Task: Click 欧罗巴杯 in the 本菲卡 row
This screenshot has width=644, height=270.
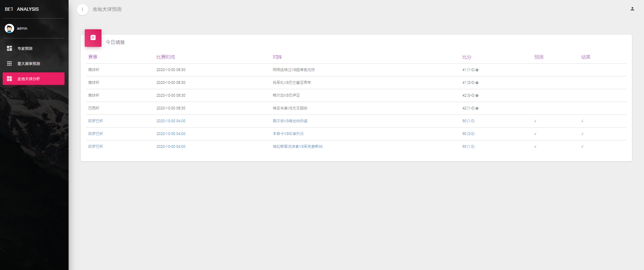Action: click(96, 134)
